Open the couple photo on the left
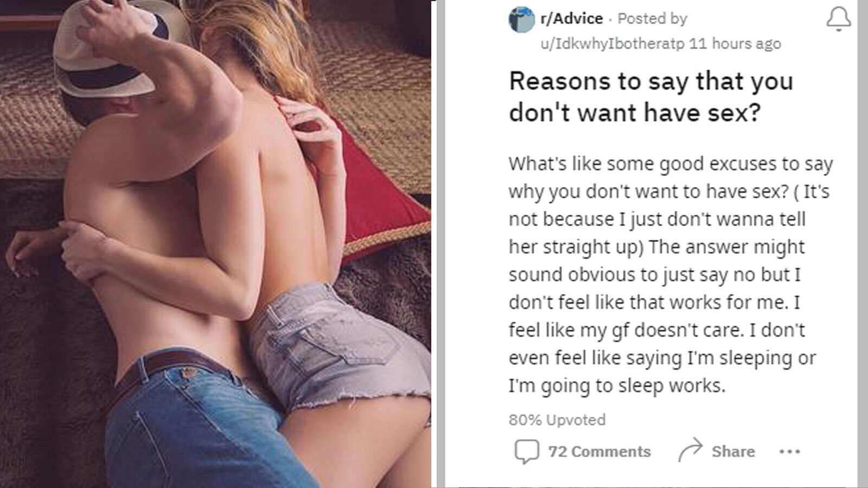The image size is (868, 488). [x=215, y=244]
